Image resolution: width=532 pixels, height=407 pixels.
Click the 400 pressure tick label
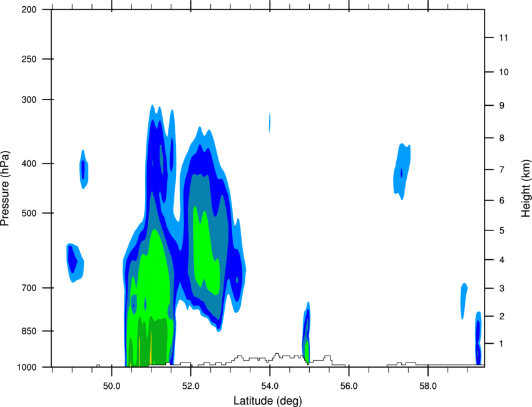(x=29, y=163)
